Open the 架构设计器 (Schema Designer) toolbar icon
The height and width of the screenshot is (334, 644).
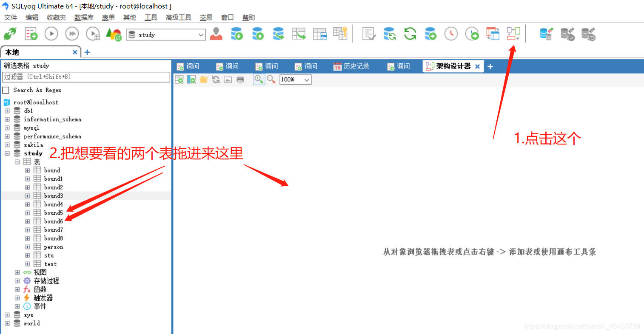513,34
